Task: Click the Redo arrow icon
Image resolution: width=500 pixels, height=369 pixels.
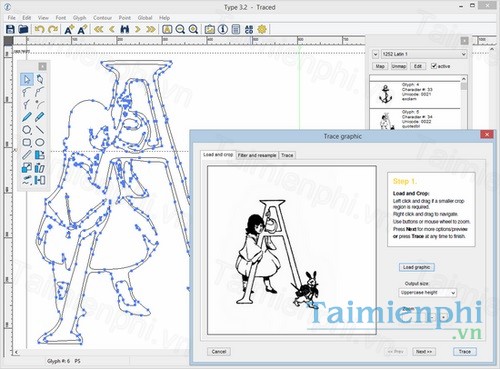Action: pyautogui.click(x=53, y=29)
